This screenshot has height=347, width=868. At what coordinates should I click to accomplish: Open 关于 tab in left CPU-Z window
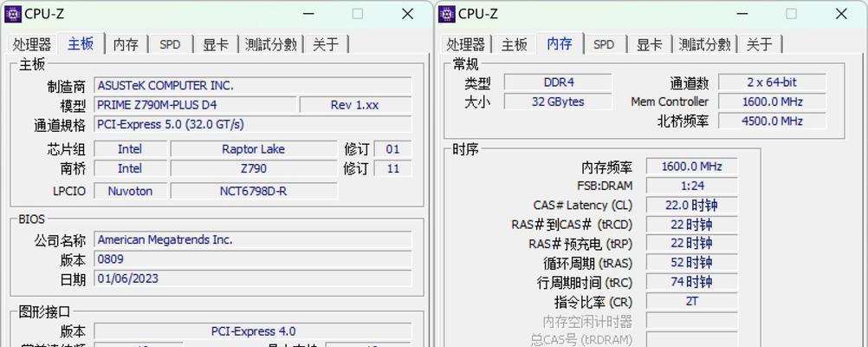326,44
